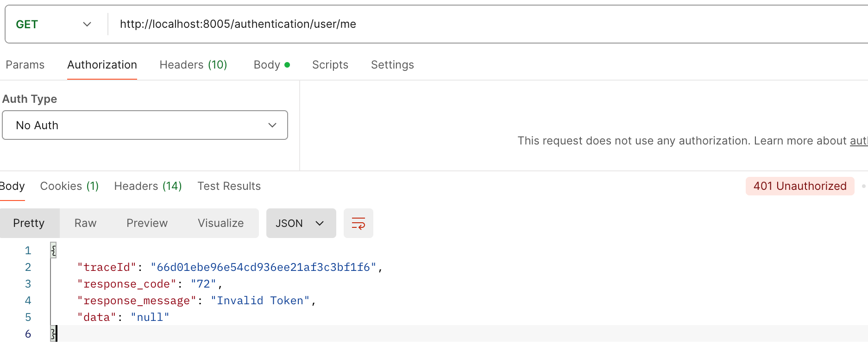The image size is (868, 351).
Task: Select the Authorization request tab
Action: click(102, 65)
